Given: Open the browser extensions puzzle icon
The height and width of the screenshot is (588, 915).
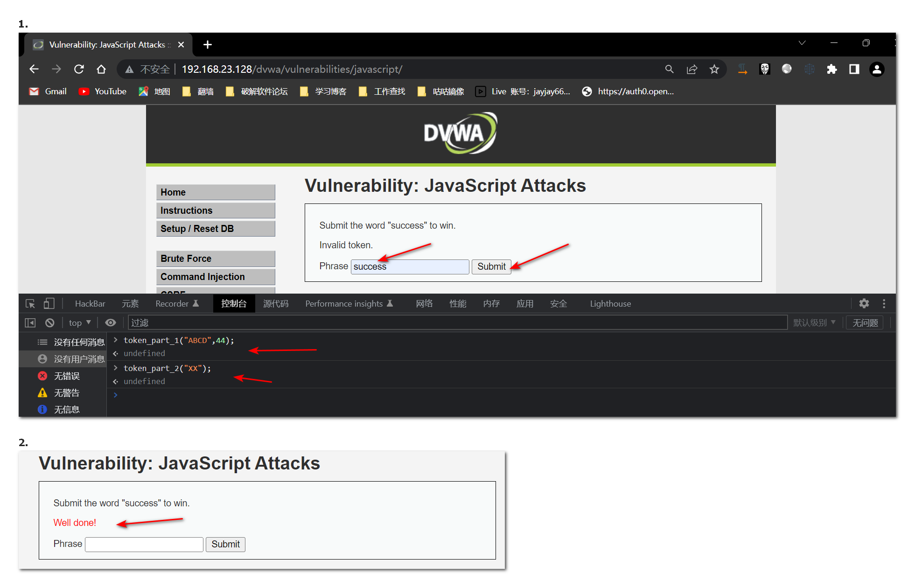Looking at the screenshot, I should coord(831,70).
